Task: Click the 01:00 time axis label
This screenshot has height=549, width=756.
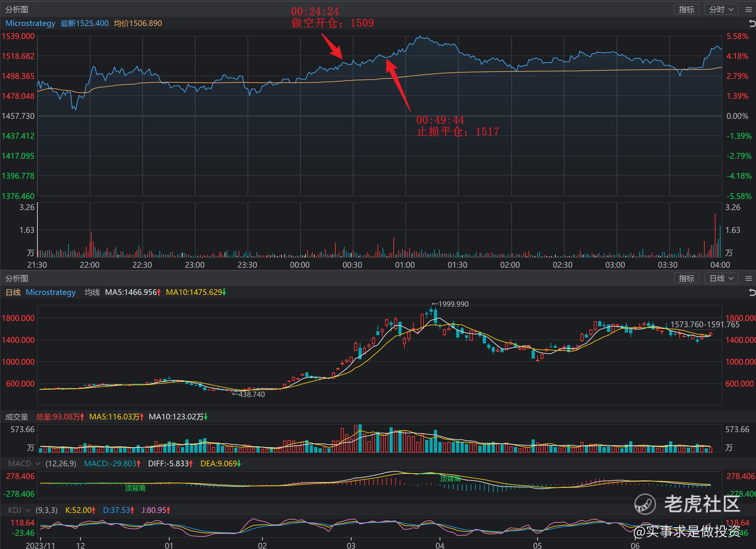Action: click(x=405, y=265)
